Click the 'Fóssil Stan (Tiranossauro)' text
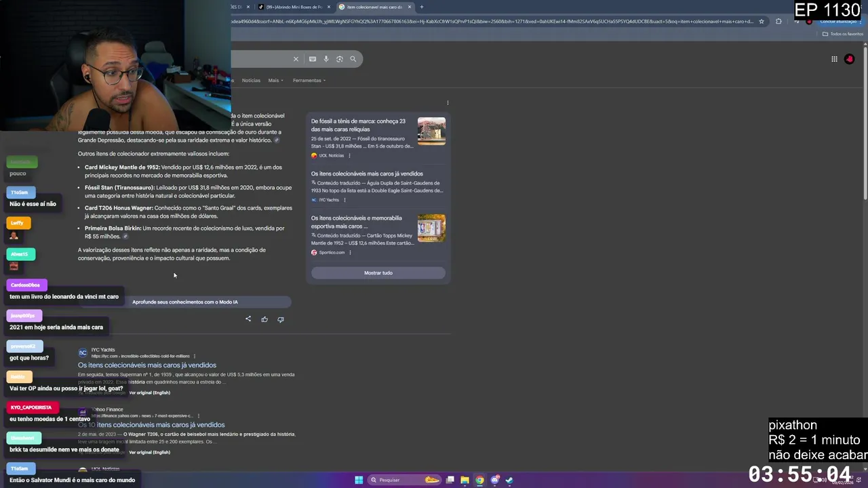 119,188
